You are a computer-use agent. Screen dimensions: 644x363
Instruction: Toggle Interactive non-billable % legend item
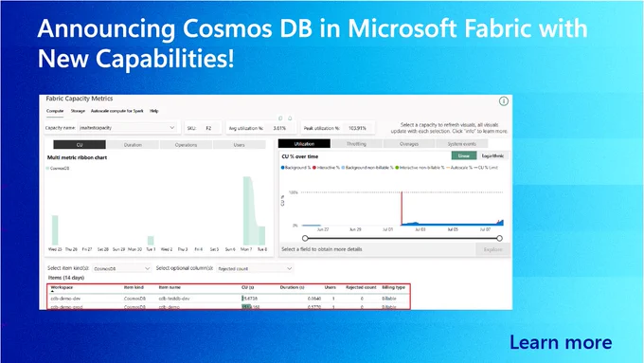click(x=420, y=168)
